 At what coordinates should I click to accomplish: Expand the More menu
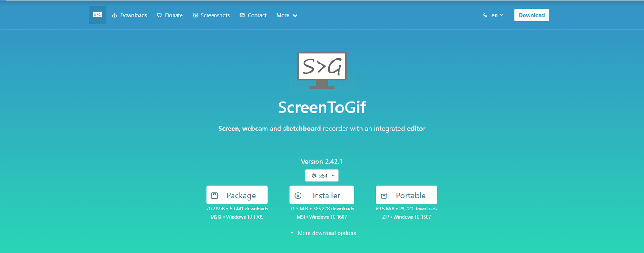coord(287,15)
